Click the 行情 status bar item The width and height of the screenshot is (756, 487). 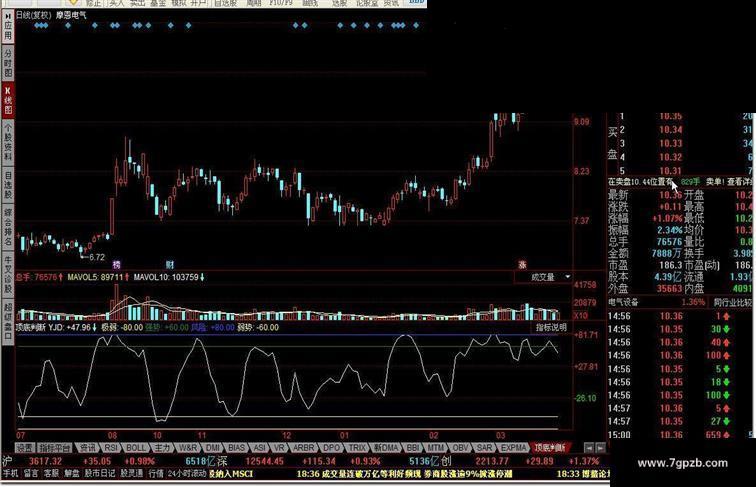pyautogui.click(x=156, y=474)
